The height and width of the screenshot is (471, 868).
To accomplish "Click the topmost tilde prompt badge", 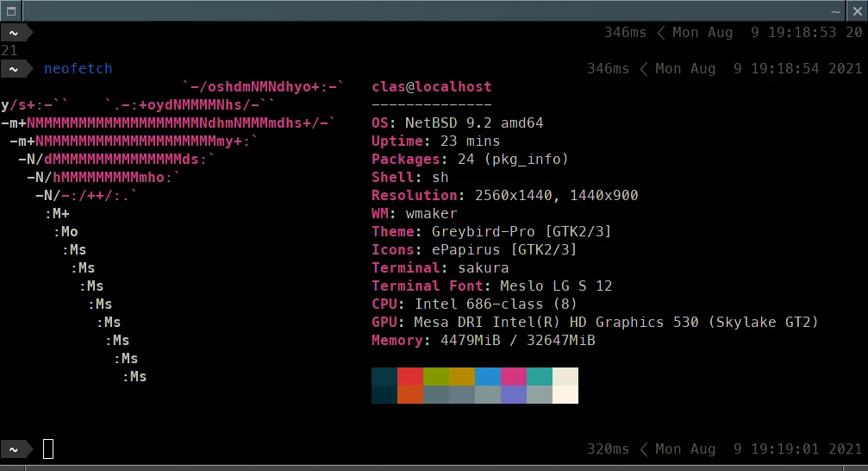I will pos(16,34).
